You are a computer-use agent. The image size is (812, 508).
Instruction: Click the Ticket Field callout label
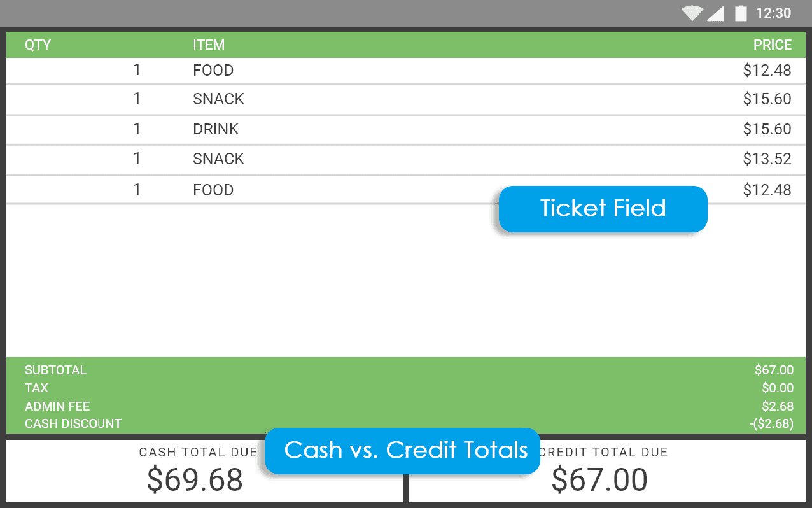pyautogui.click(x=603, y=209)
